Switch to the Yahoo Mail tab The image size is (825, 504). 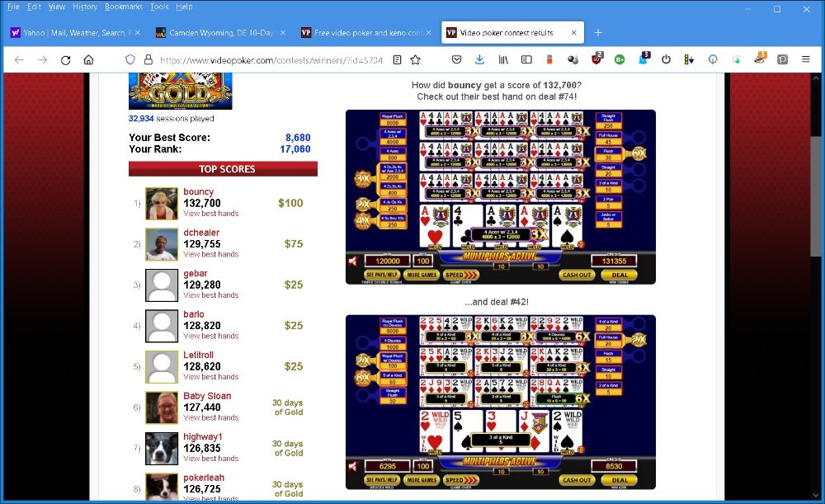click(x=74, y=33)
